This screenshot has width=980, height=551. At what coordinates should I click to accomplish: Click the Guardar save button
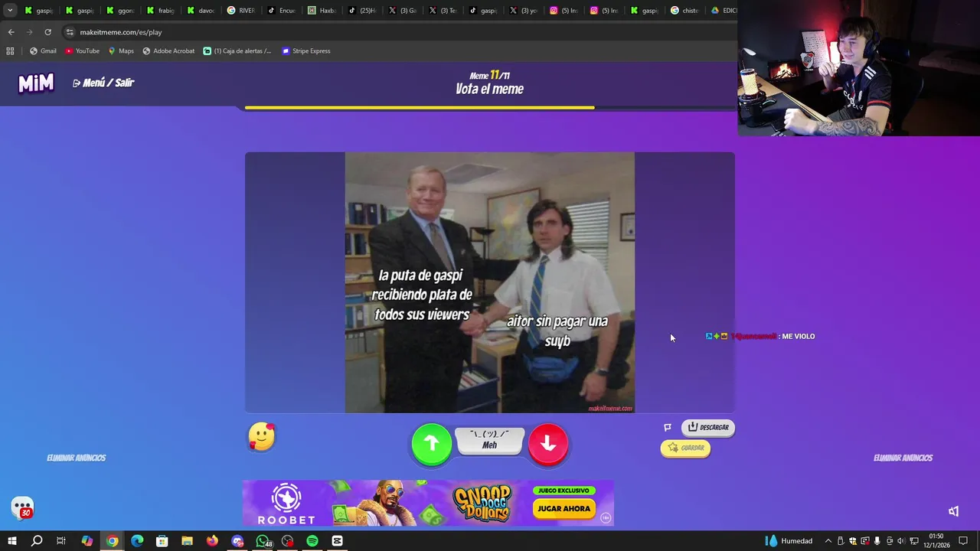pos(685,448)
